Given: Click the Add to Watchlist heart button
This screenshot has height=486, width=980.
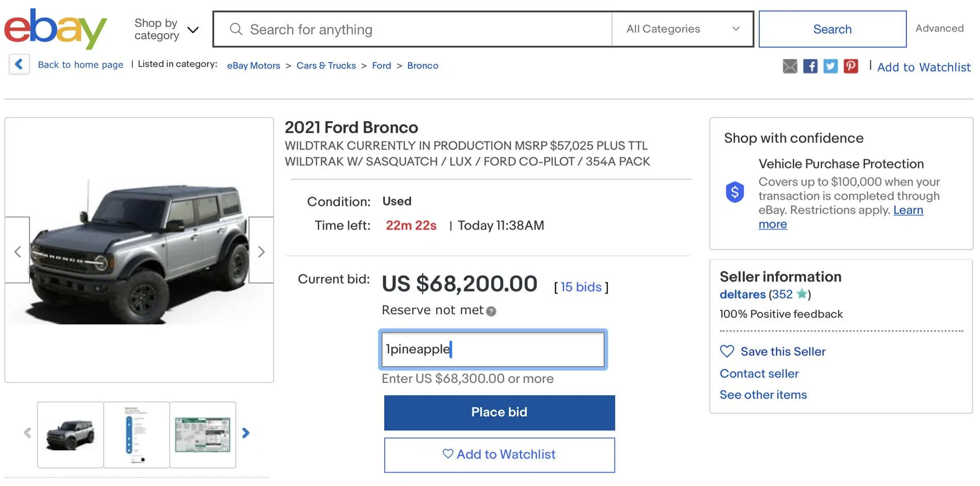Looking at the screenshot, I should pos(499,455).
